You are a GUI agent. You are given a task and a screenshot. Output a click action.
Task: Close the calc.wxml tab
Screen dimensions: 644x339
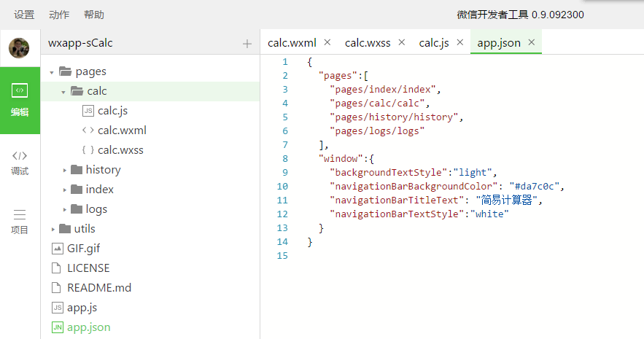(327, 42)
